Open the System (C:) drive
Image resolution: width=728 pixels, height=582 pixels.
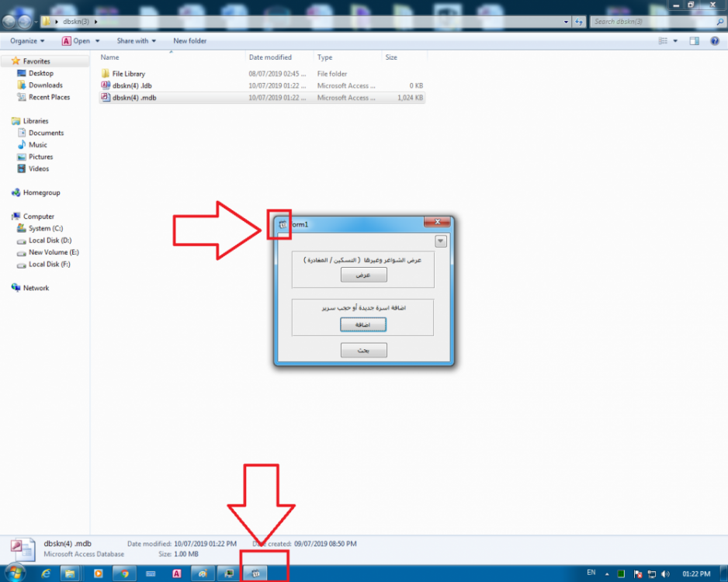click(x=46, y=228)
